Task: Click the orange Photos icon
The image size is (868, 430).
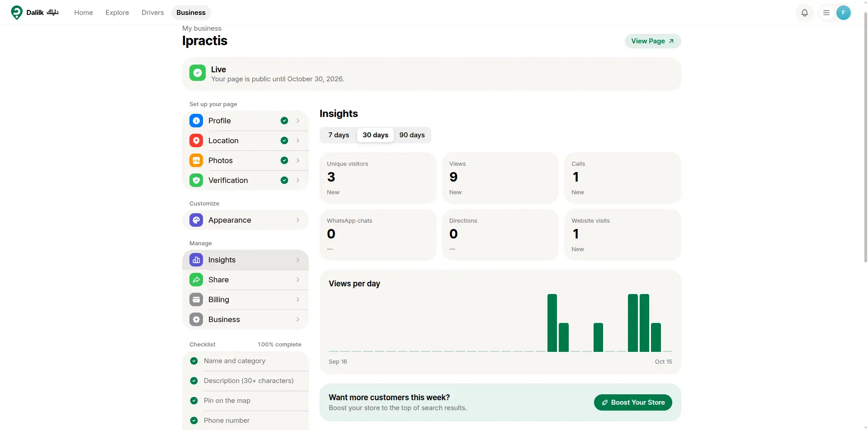Action: [196, 160]
